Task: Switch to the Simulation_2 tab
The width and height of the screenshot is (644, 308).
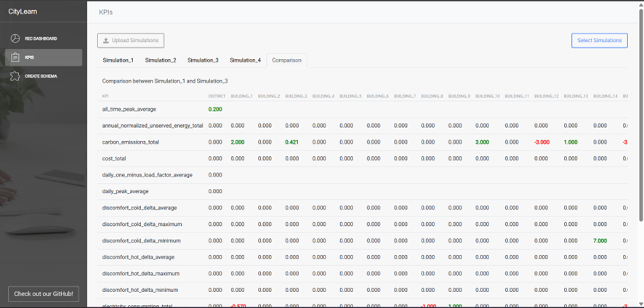Action: pos(160,60)
